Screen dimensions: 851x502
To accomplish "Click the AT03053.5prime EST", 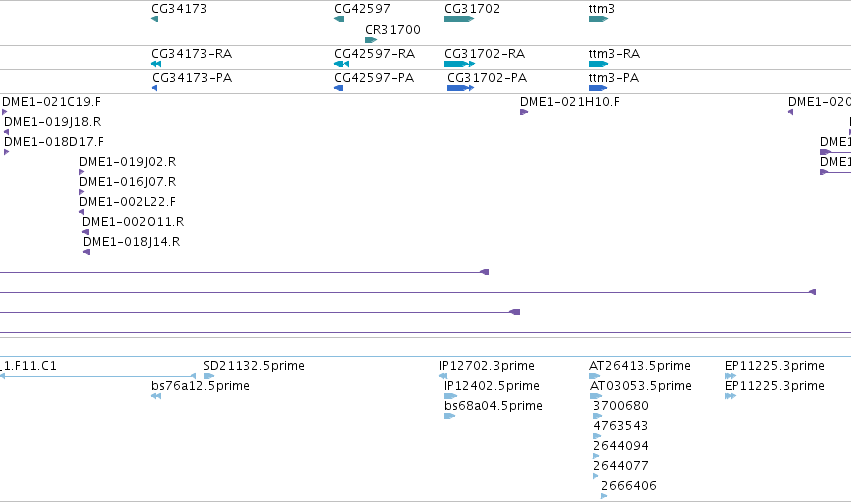I will (596, 396).
